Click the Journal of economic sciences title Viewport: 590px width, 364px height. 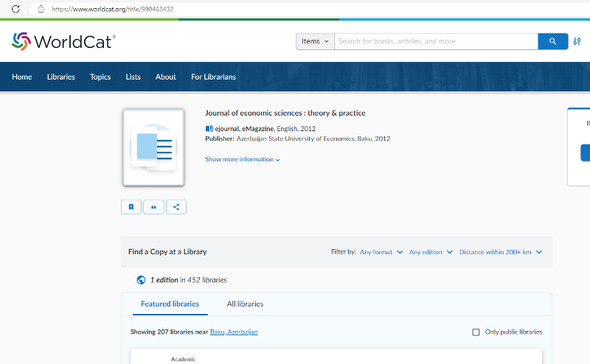pyautogui.click(x=285, y=113)
